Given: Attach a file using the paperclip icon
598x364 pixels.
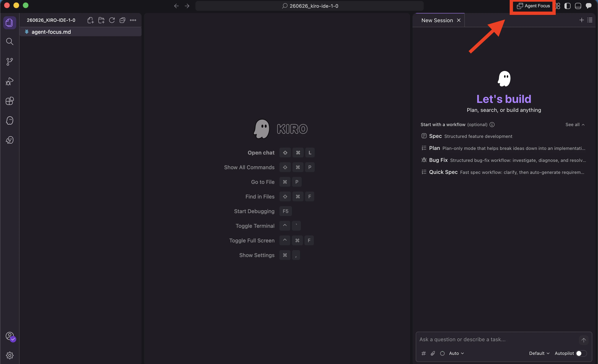Looking at the screenshot, I should [x=433, y=353].
